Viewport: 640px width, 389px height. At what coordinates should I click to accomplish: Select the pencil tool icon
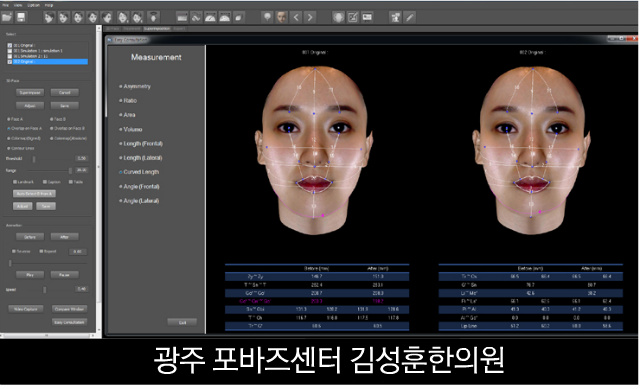point(409,17)
